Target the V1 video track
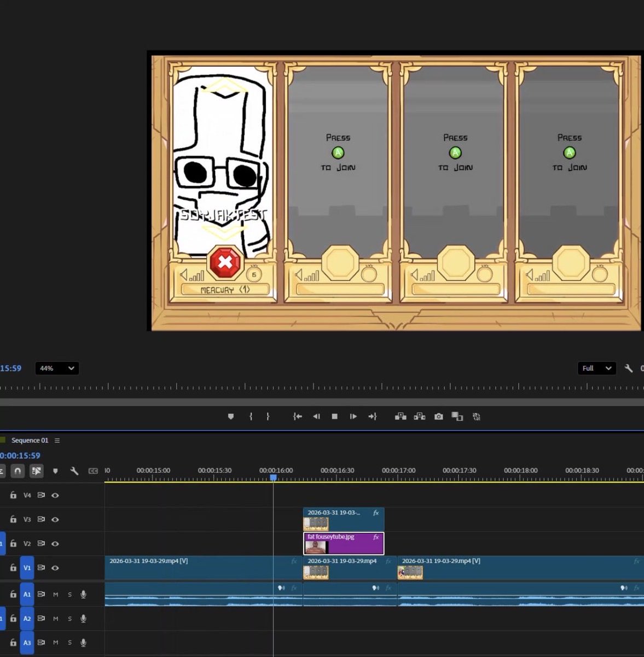 pos(27,568)
